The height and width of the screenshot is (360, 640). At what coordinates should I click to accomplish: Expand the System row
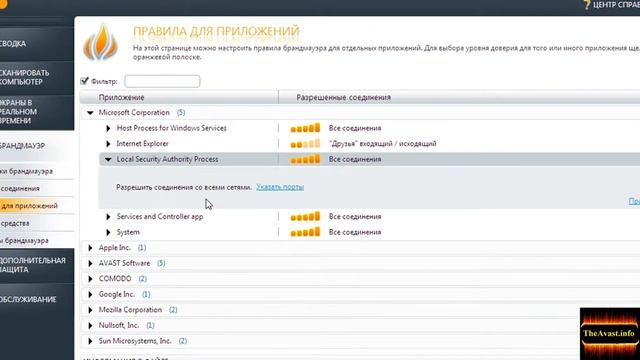108,232
